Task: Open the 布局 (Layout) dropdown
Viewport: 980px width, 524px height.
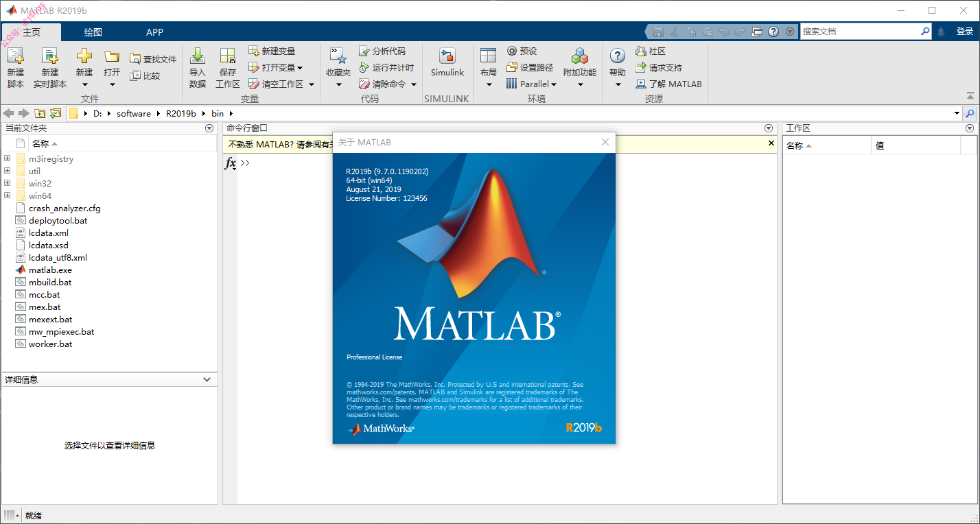Action: 489,84
